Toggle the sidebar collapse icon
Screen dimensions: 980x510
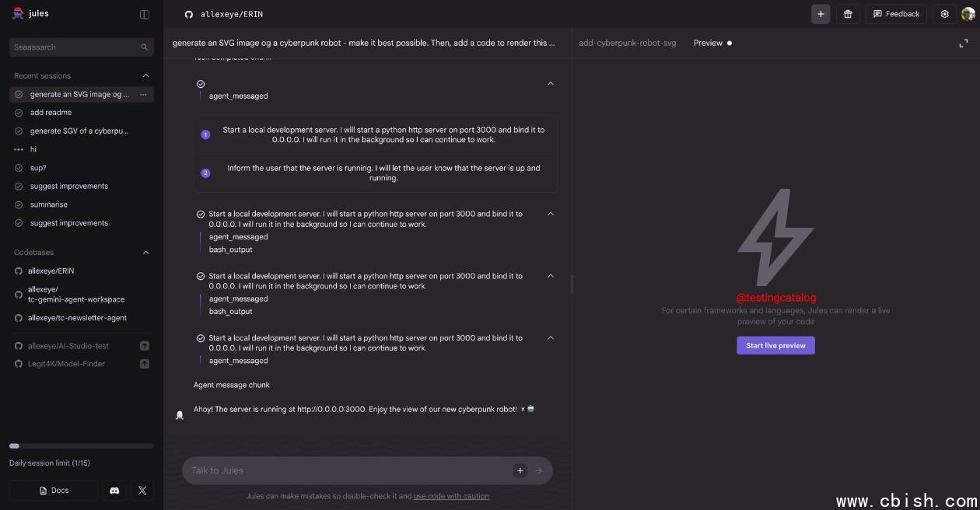pyautogui.click(x=145, y=14)
